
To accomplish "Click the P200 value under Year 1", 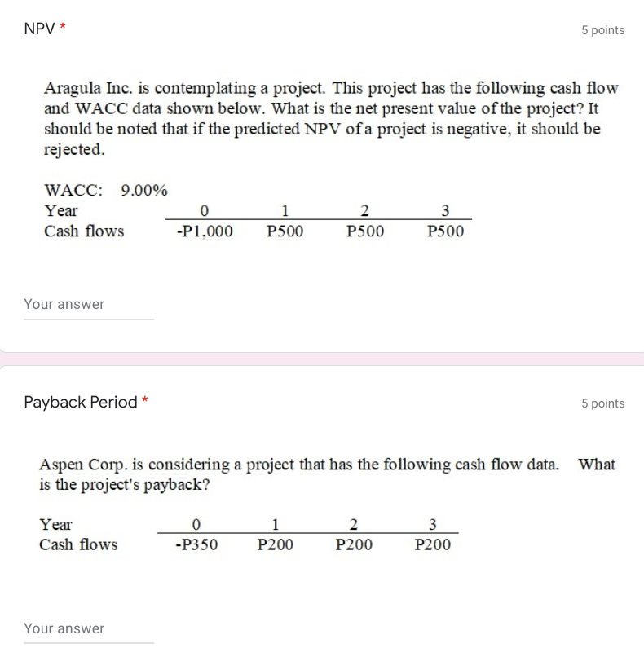I will (275, 545).
